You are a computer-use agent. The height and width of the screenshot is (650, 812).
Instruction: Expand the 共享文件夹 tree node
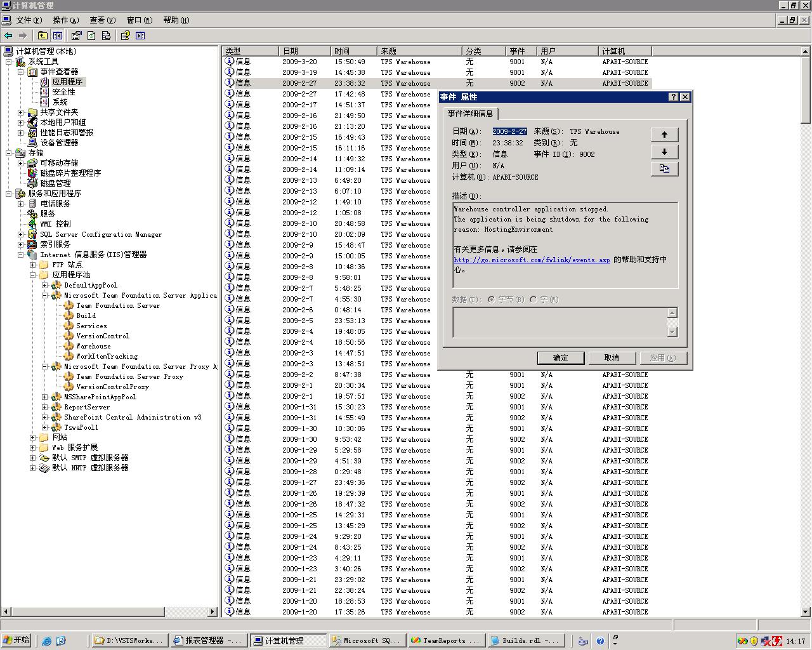coord(21,112)
